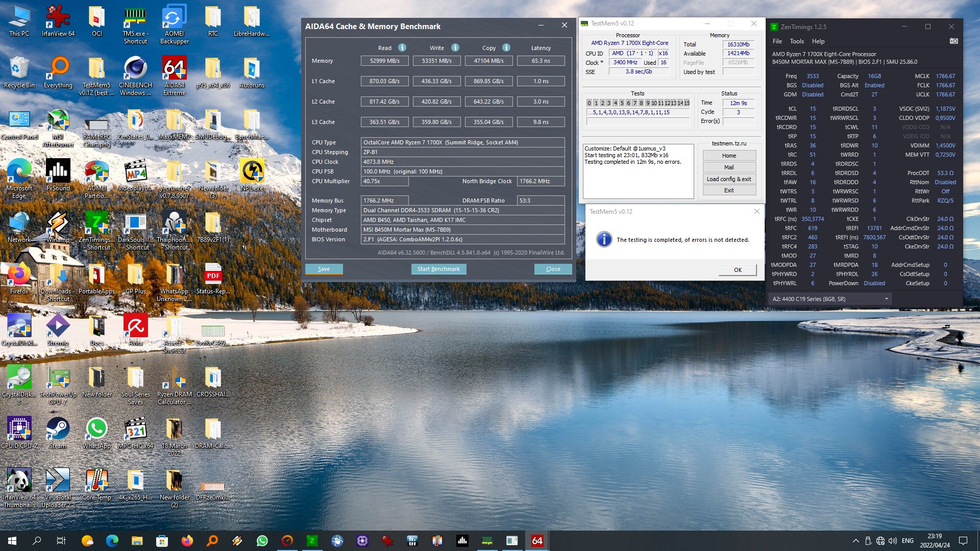This screenshot has width=980, height=551.
Task: Click Load config & exit in TestMem5
Action: point(729,179)
